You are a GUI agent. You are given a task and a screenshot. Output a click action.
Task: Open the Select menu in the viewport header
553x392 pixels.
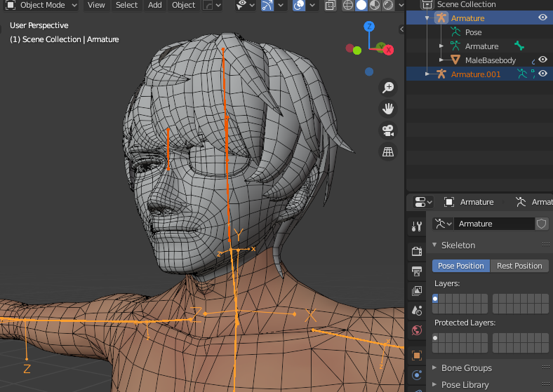(x=126, y=5)
